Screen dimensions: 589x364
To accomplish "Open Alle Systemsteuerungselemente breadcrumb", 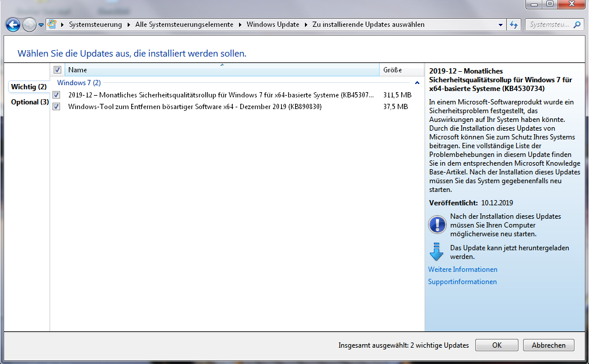I will click(184, 24).
